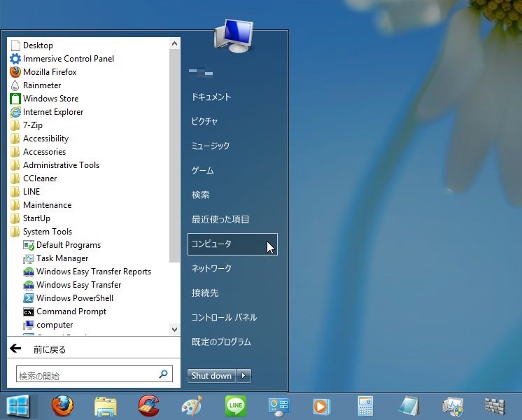Image resolution: width=522 pixels, height=420 pixels.
Task: Expand the Accessibility folder
Action: point(39,139)
